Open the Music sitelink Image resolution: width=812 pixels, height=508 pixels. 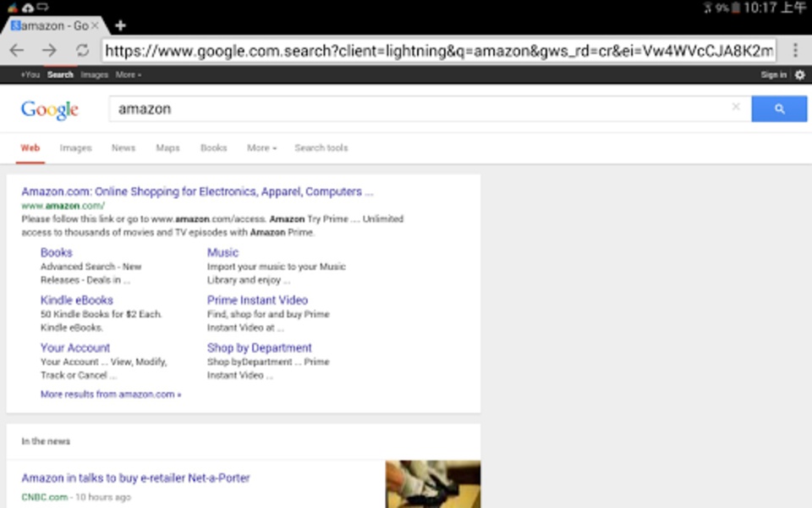(222, 252)
